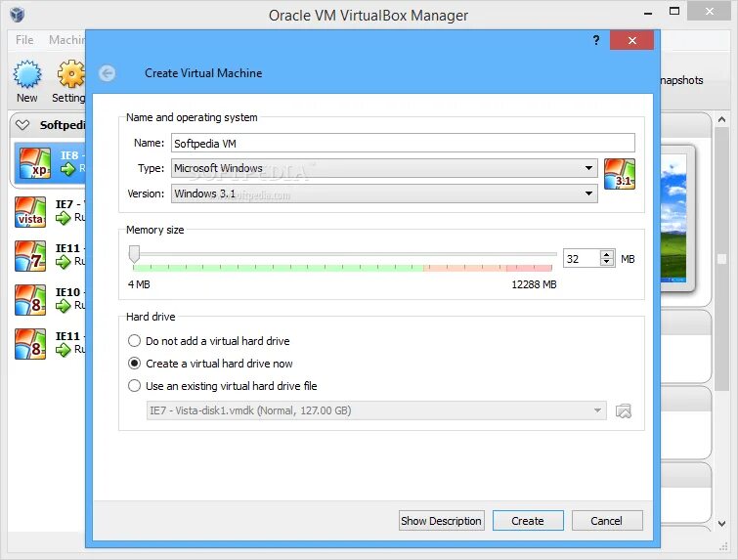
Task: Click the running arrow icon of IE7 machine
Action: pos(64,218)
